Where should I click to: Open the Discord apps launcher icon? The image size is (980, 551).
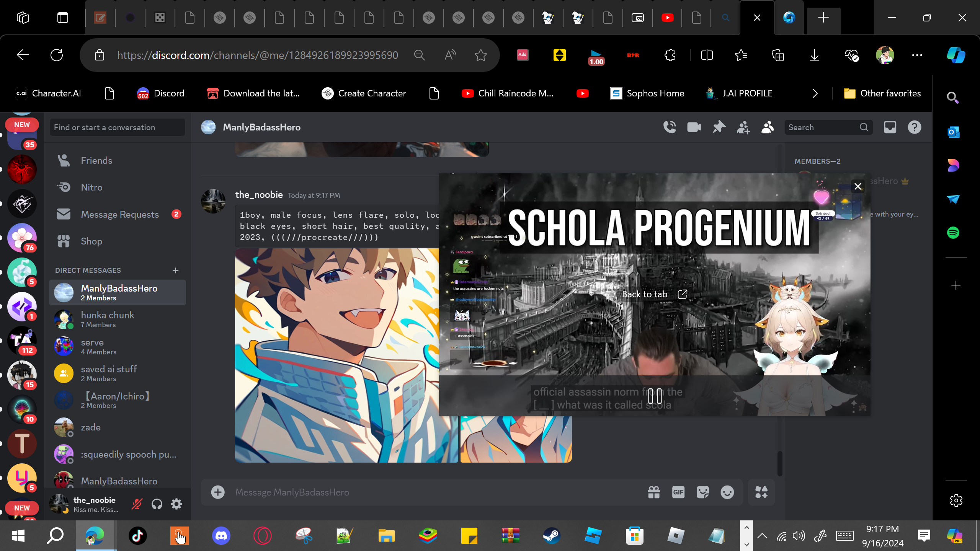point(761,492)
